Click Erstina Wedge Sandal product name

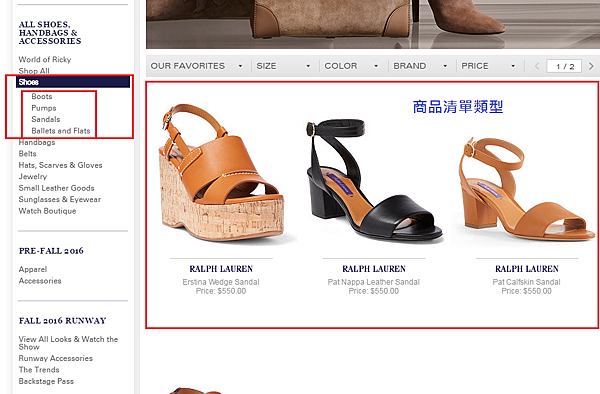point(221,282)
